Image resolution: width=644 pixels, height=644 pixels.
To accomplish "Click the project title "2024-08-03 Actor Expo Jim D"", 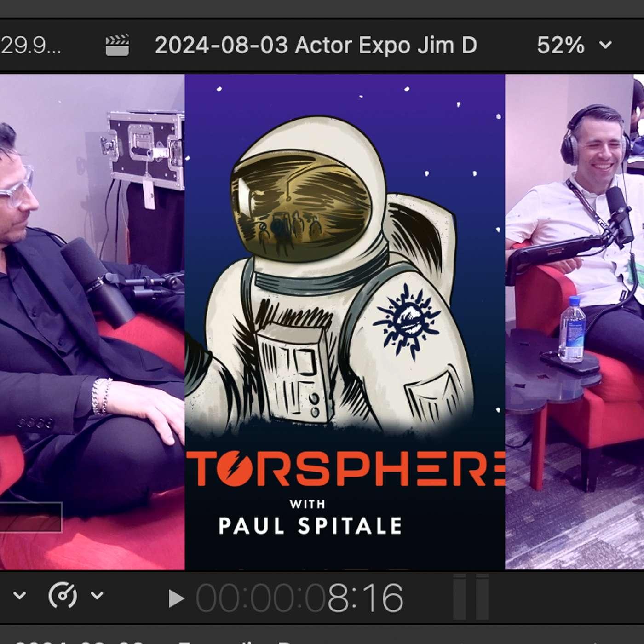I will click(316, 45).
